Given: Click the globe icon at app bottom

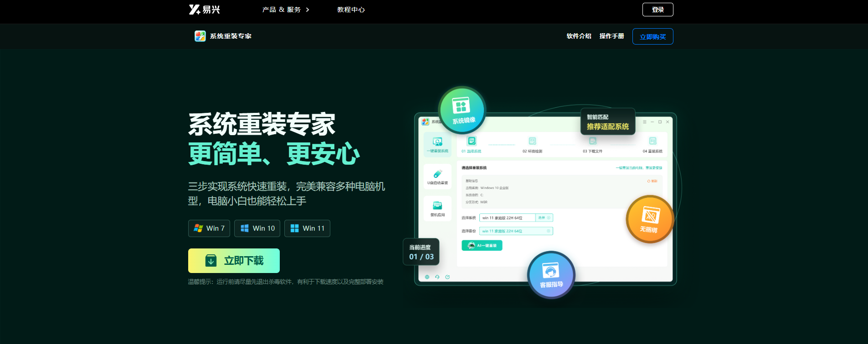Looking at the screenshot, I should click(x=427, y=277).
